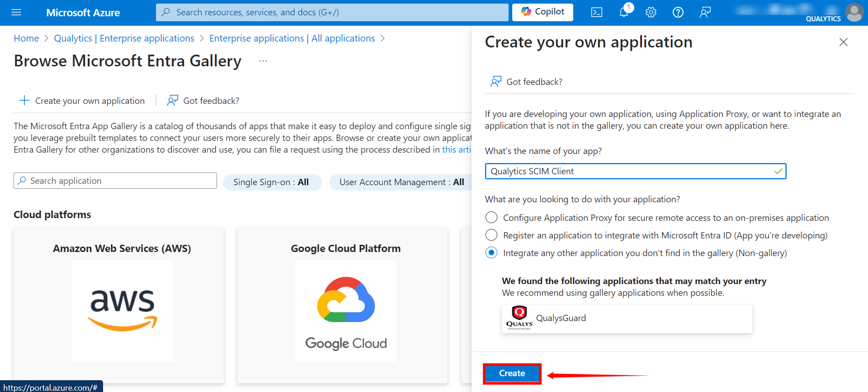This screenshot has height=392, width=868.
Task: Click Got feedback? in the gallery toolbar
Action: click(203, 101)
